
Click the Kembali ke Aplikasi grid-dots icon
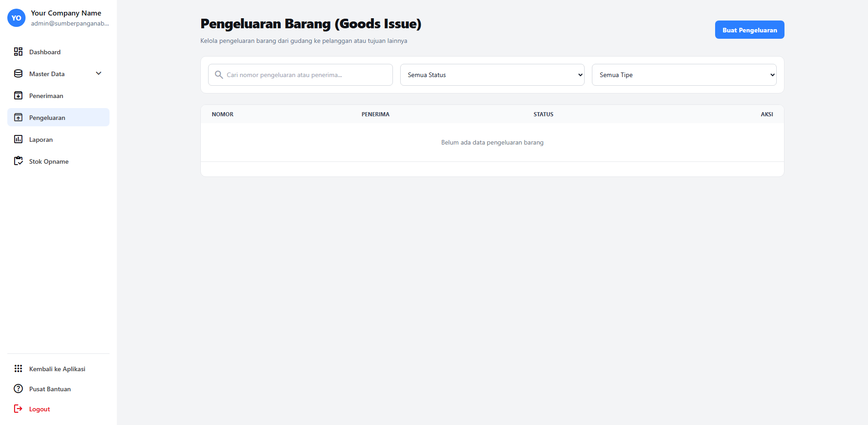pyautogui.click(x=18, y=368)
